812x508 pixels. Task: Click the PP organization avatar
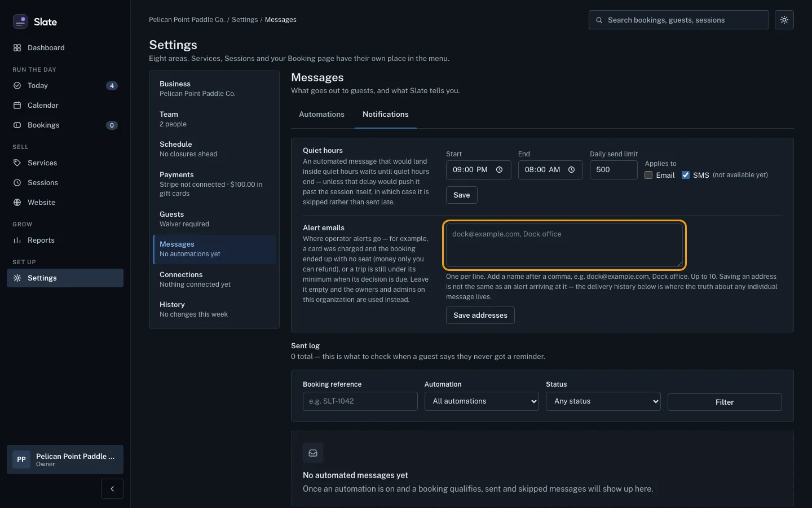pyautogui.click(x=21, y=459)
